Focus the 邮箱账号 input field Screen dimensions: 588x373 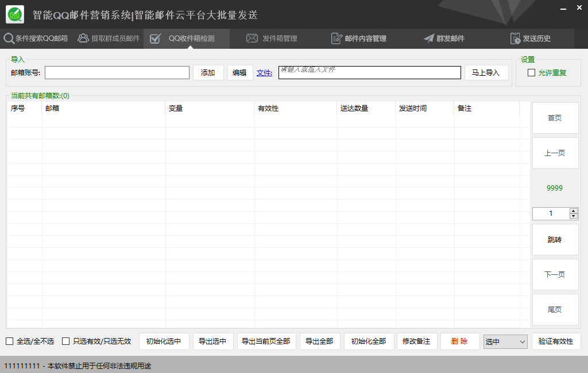[x=117, y=73]
